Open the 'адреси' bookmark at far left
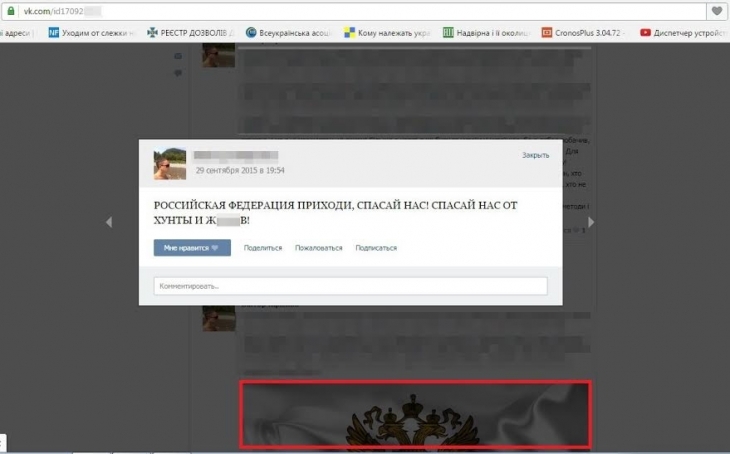This screenshot has width=730, height=454. click(x=17, y=33)
